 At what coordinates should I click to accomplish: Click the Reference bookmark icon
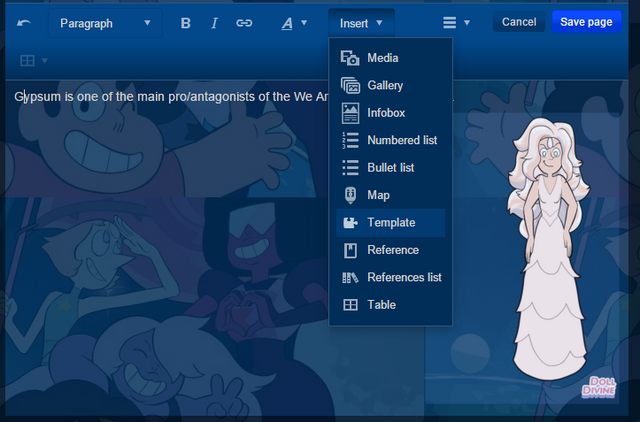pyautogui.click(x=350, y=250)
